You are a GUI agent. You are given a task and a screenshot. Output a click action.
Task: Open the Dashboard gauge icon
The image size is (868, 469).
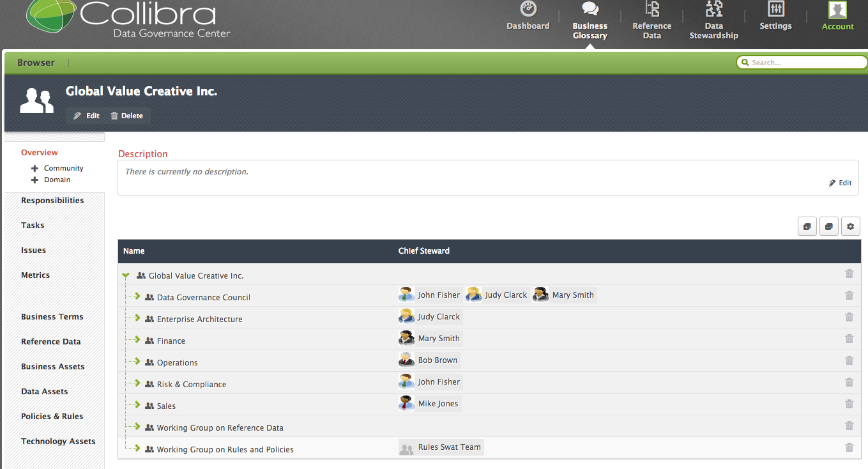pos(528,9)
